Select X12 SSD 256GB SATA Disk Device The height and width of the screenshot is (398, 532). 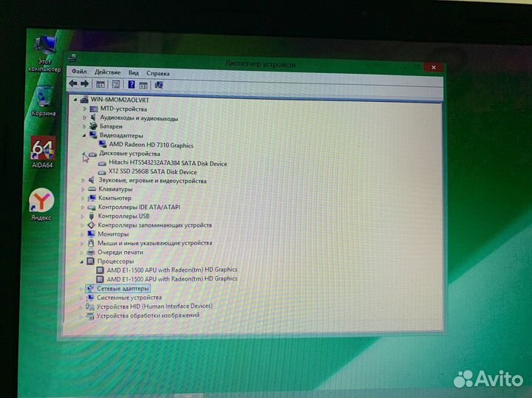click(x=152, y=172)
